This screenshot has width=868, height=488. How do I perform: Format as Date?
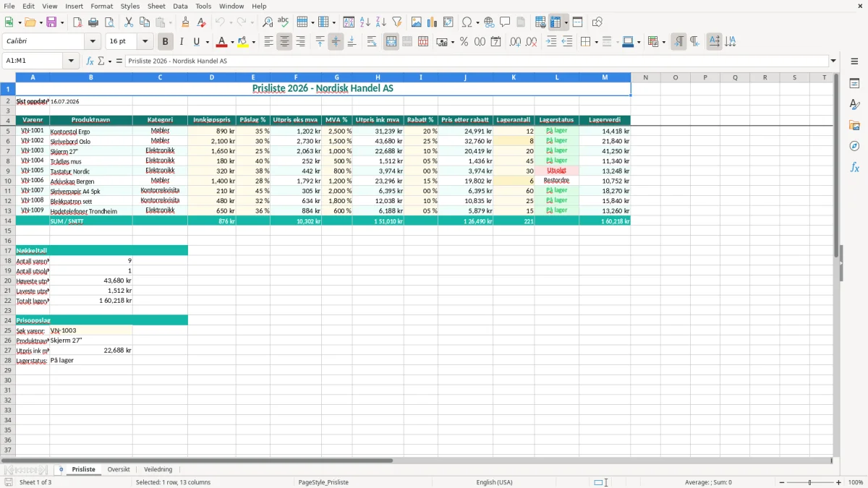(x=495, y=42)
